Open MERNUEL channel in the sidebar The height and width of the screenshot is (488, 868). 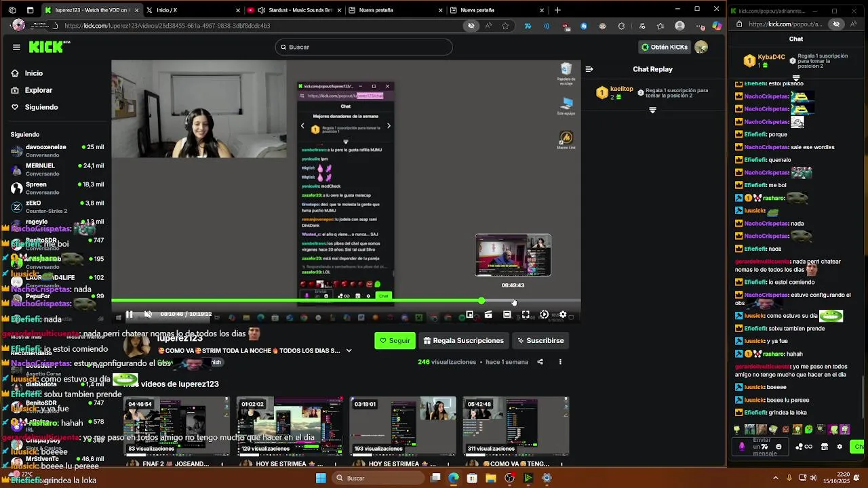tap(58, 169)
